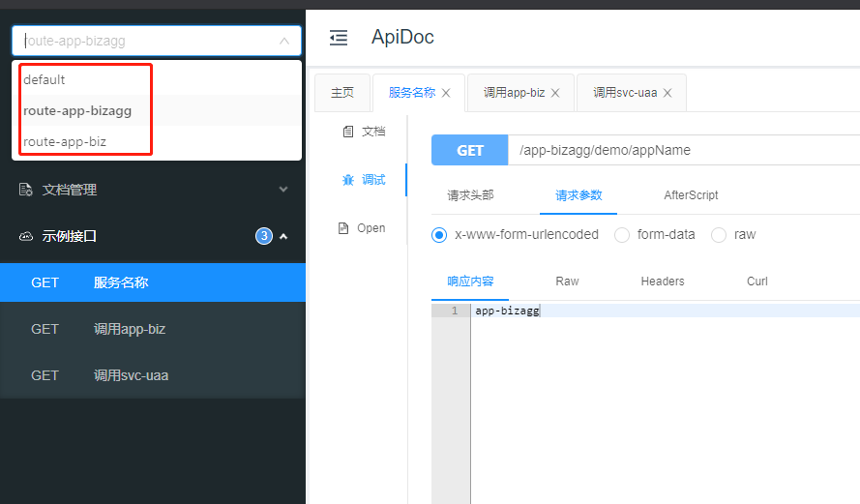Collapse the route selector dropdown arrow
Image resolution: width=860 pixels, height=504 pixels.
[x=283, y=41]
